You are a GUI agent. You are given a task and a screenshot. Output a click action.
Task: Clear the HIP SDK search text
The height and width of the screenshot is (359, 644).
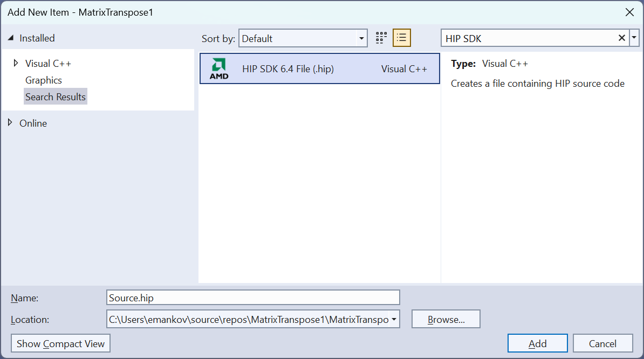tap(621, 38)
